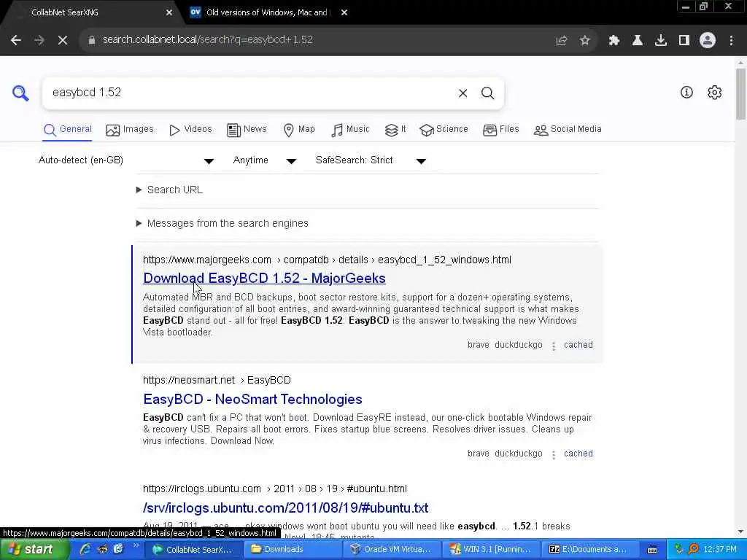Image resolution: width=747 pixels, height=560 pixels.
Task: Switch to Images search category
Action: [130, 130]
